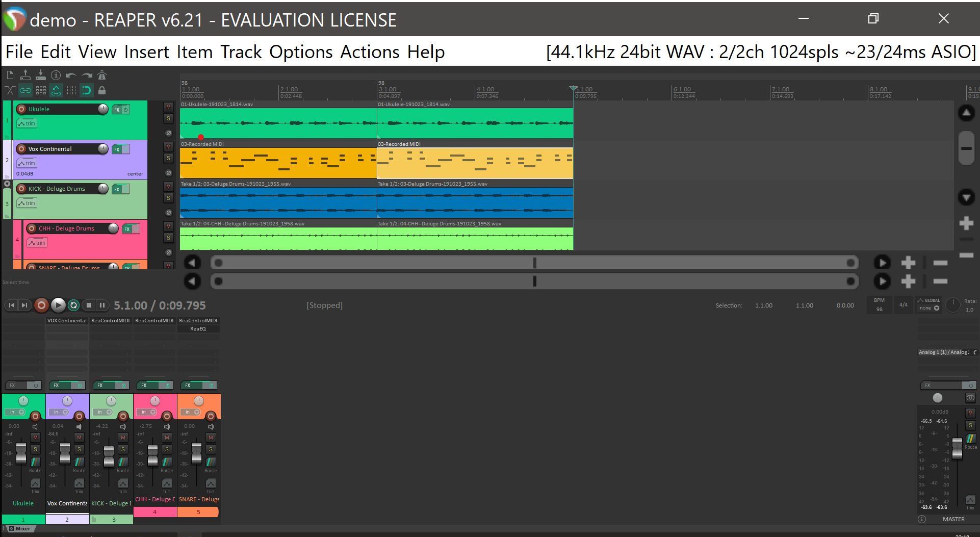
Task: Click the ripple editing grid icon
Action: click(41, 91)
